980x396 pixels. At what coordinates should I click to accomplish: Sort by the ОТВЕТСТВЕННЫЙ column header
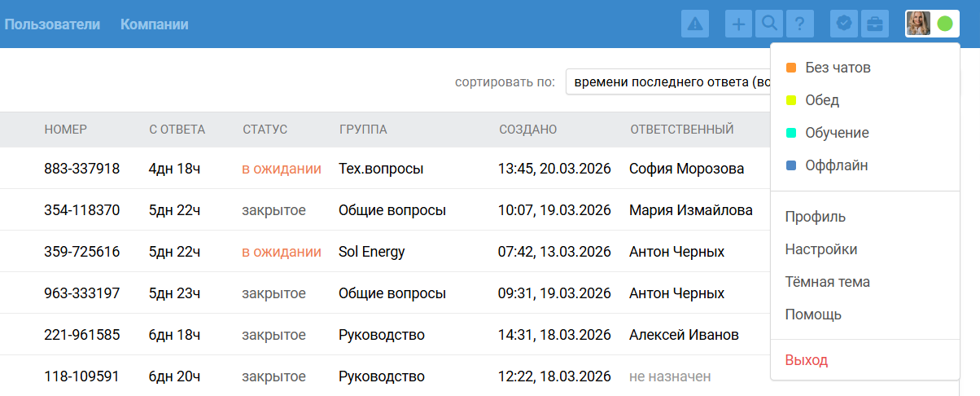[x=682, y=130]
